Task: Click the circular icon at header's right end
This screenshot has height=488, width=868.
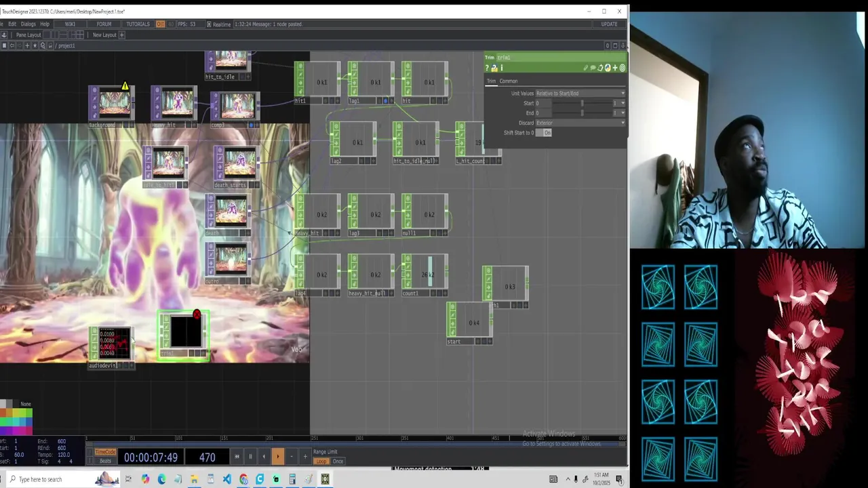Action: point(623,68)
